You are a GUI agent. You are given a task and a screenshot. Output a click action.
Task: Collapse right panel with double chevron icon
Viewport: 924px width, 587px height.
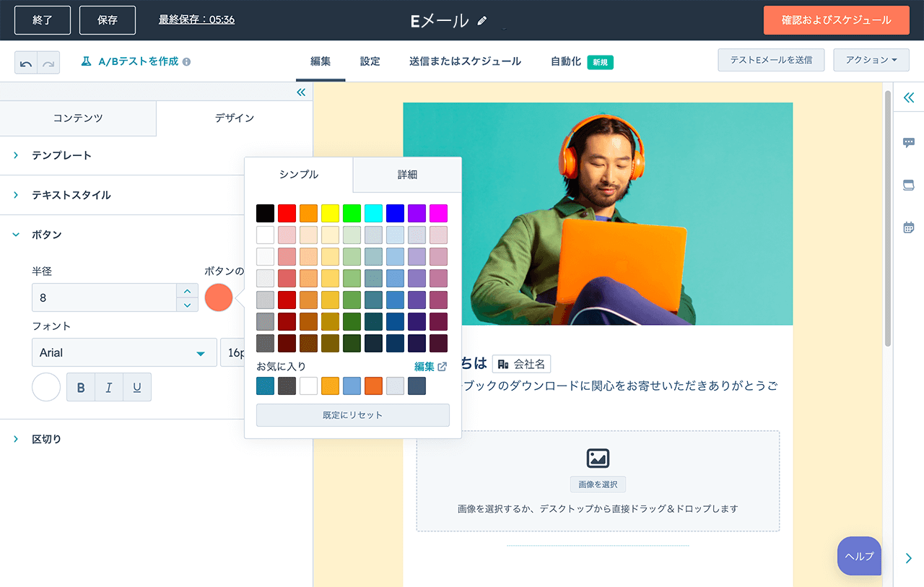[909, 97]
